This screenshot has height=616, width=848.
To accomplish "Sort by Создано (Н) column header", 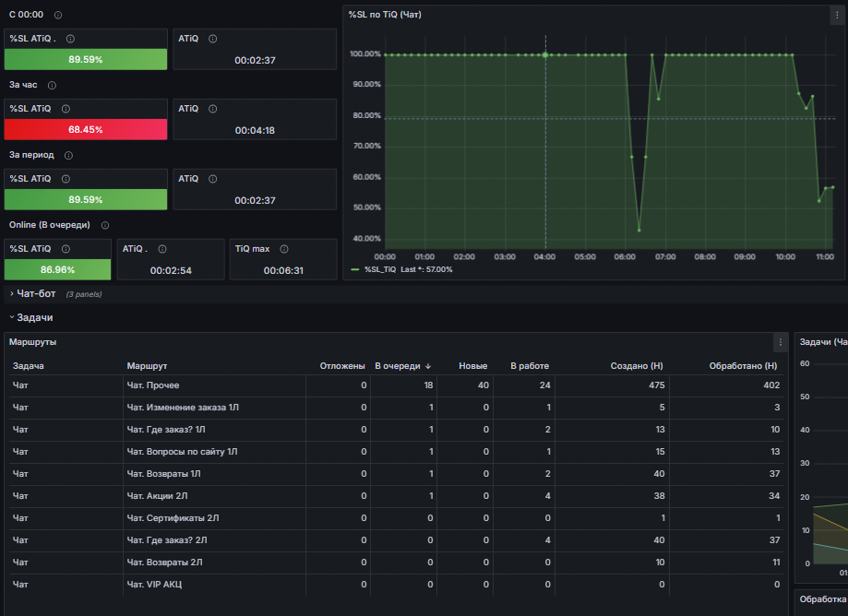I will 637,366.
